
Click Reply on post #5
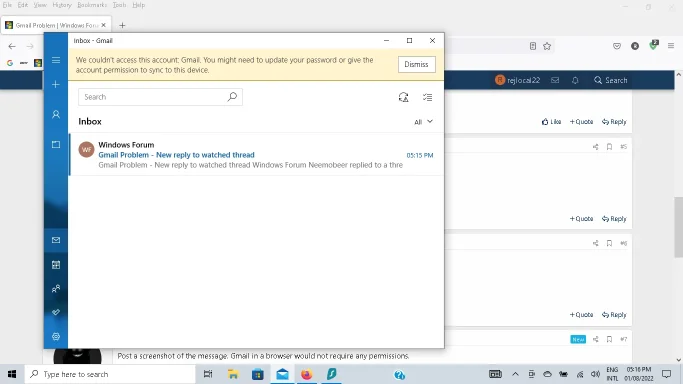[x=614, y=219]
